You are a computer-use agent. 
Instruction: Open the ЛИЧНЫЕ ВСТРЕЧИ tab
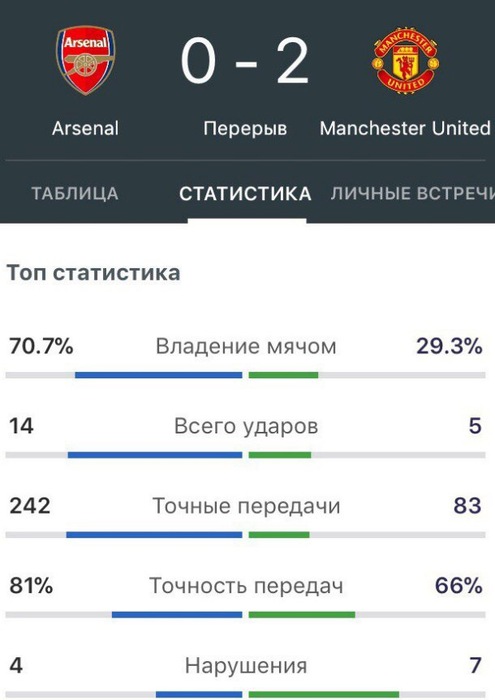[x=413, y=194]
